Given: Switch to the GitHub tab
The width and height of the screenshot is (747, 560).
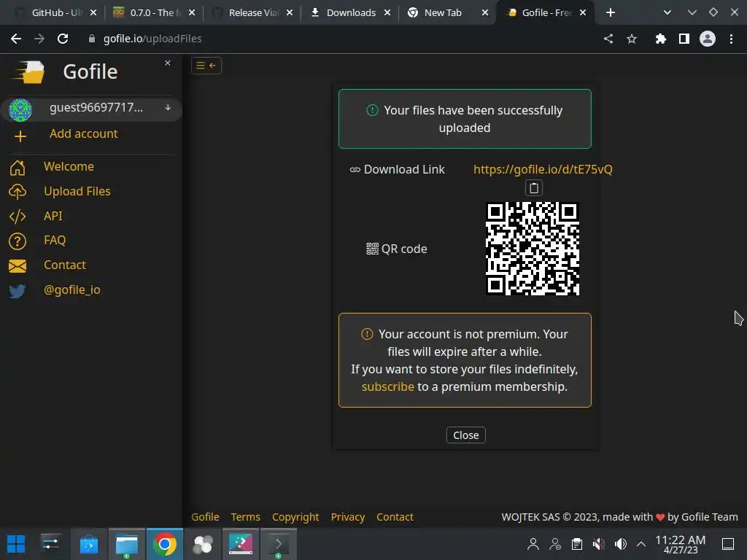Looking at the screenshot, I should 55,13.
